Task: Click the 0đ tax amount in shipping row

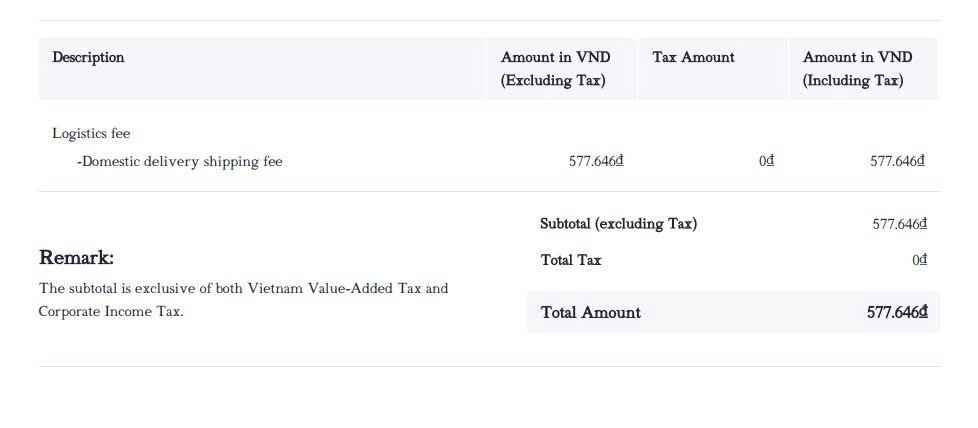Action: [766, 161]
